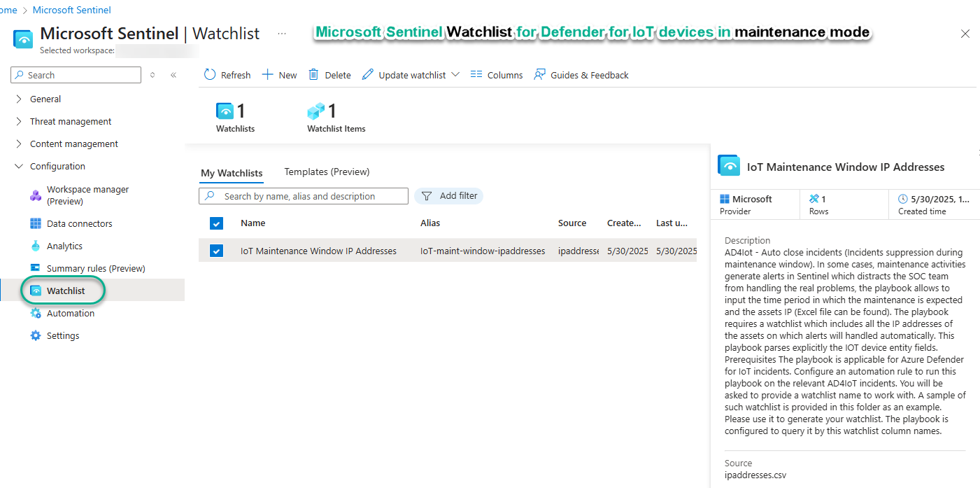
Task: Open Guides & Feedback
Action: (581, 75)
